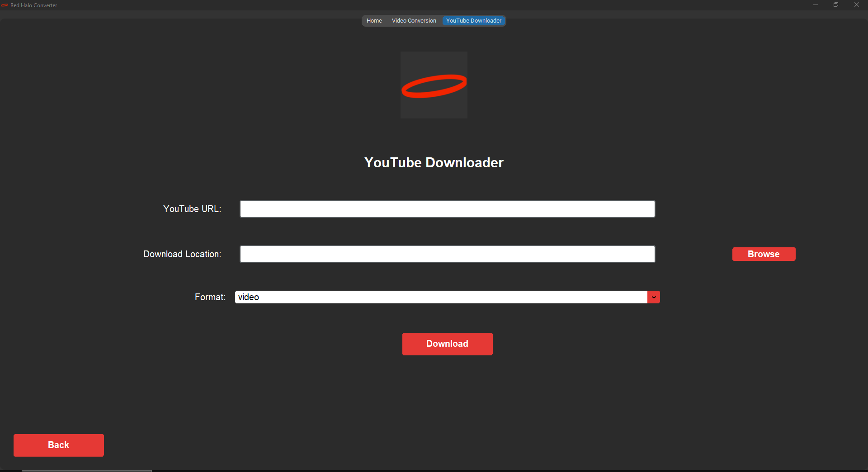Go back using the Back button
This screenshot has height=472, width=868.
coord(59,445)
